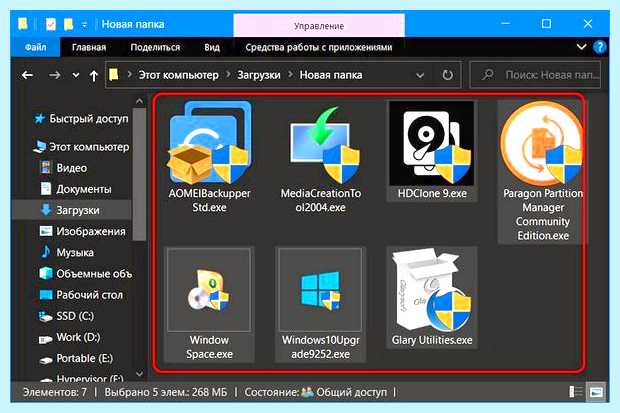Open the Вид ribbon tab
Image resolution: width=620 pixels, height=413 pixels.
(x=212, y=47)
